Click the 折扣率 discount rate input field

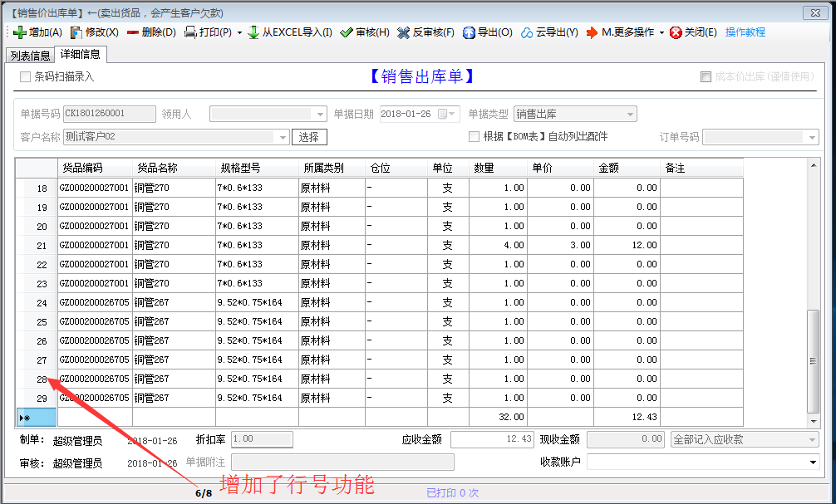260,439
